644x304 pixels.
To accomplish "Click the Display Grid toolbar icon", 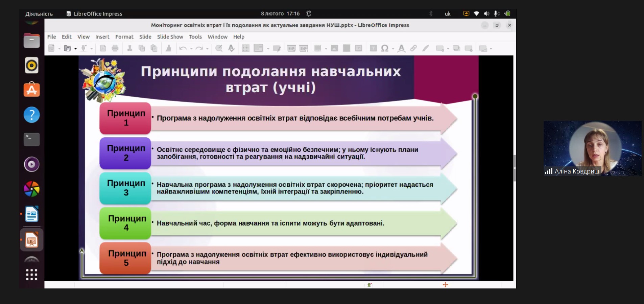I will [246, 48].
